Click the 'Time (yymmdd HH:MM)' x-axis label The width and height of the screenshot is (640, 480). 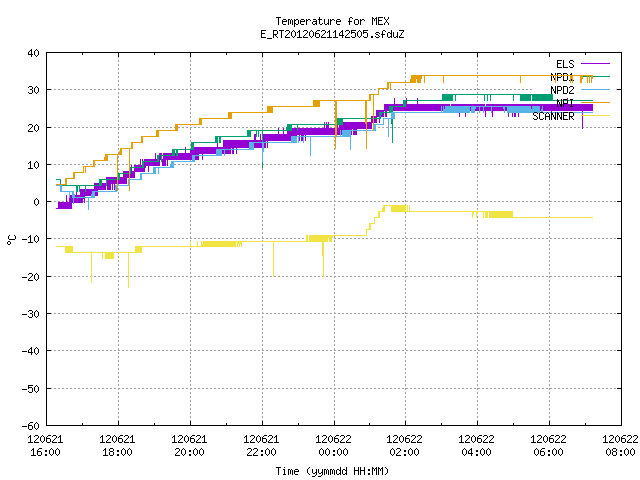click(332, 471)
